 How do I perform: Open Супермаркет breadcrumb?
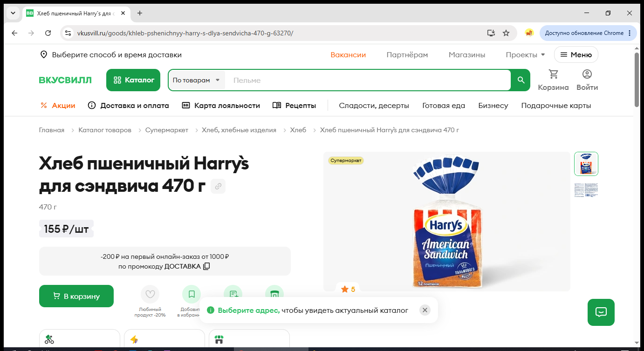point(167,130)
